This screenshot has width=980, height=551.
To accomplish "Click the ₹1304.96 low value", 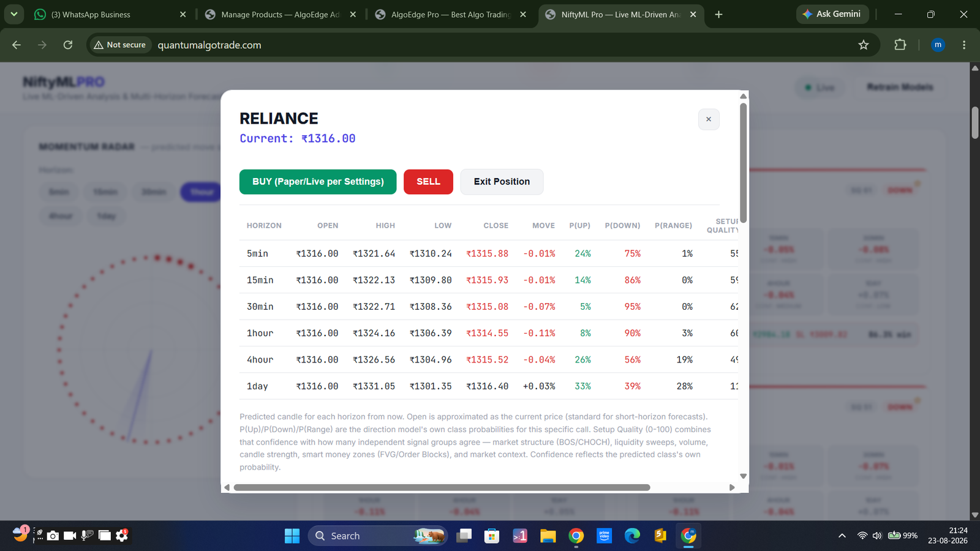I will (431, 360).
